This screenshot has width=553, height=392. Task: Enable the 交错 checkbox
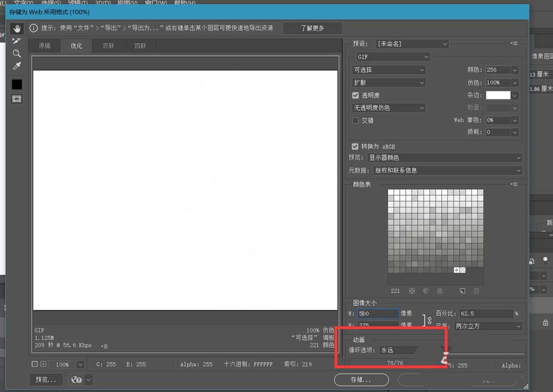[x=356, y=121]
